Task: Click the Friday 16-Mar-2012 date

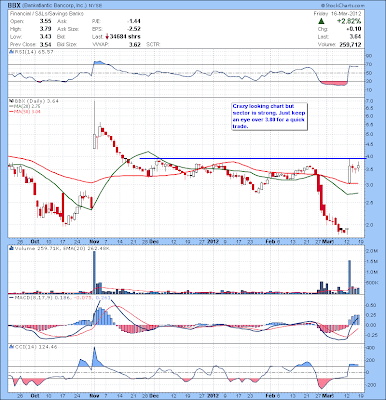Action: click(337, 14)
